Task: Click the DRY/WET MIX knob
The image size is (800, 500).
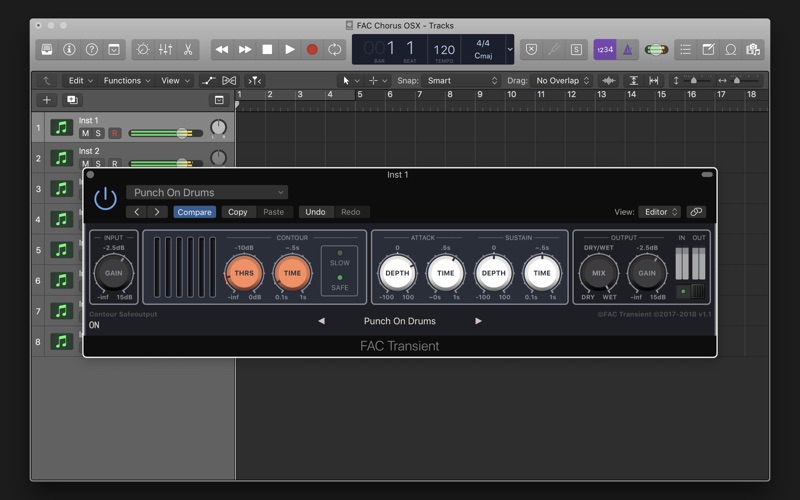Action: click(x=598, y=273)
